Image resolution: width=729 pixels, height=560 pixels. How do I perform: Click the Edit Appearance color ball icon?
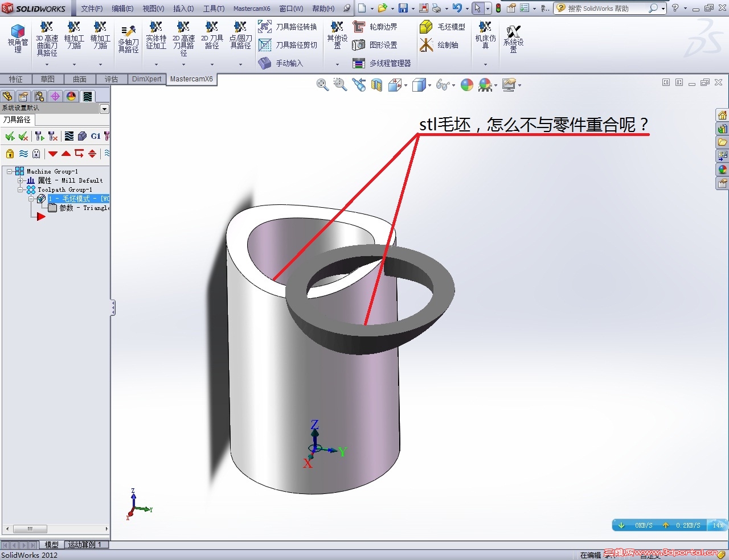click(467, 85)
